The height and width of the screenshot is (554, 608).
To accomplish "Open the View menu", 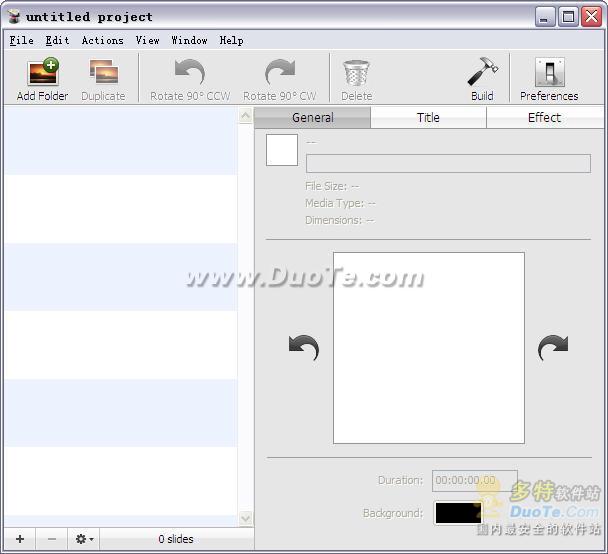I will pos(147,40).
